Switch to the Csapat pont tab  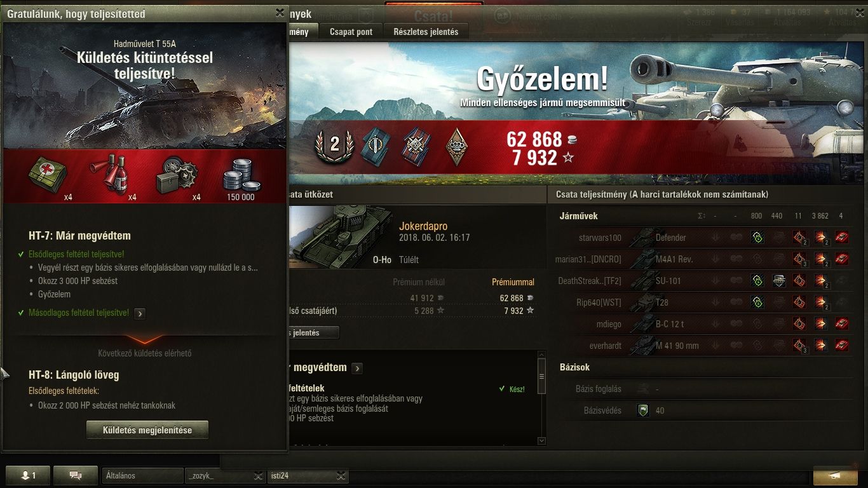pyautogui.click(x=351, y=31)
